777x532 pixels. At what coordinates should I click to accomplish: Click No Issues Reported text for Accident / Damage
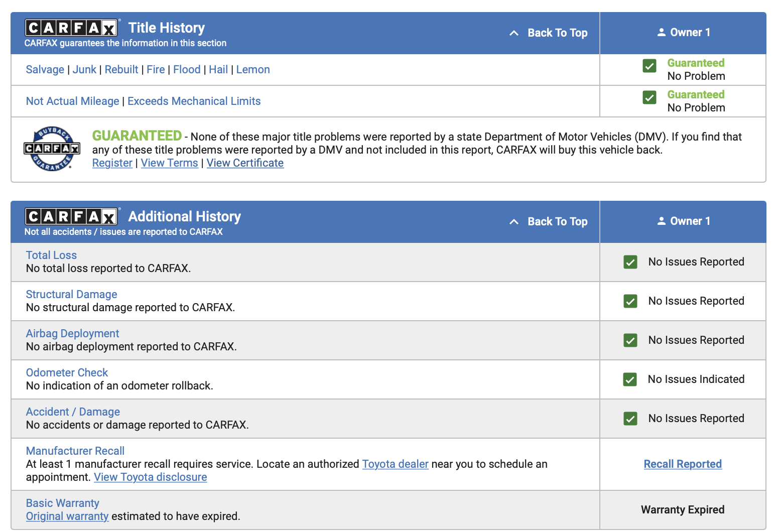click(x=696, y=419)
